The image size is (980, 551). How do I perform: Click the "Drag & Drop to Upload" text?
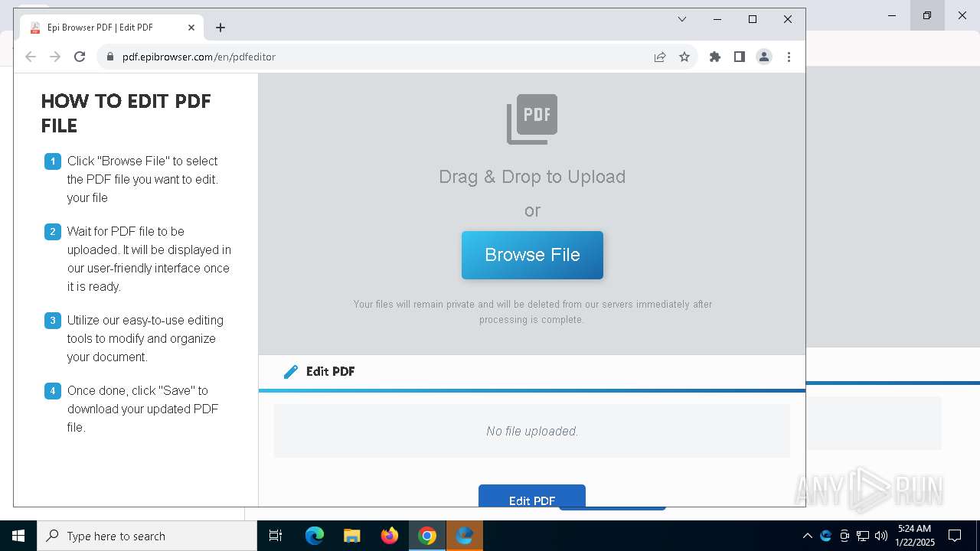532,177
